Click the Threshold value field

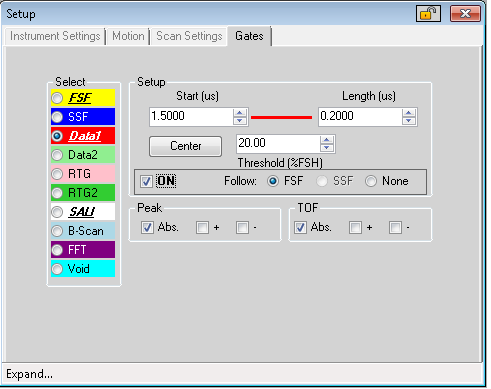coord(278,144)
